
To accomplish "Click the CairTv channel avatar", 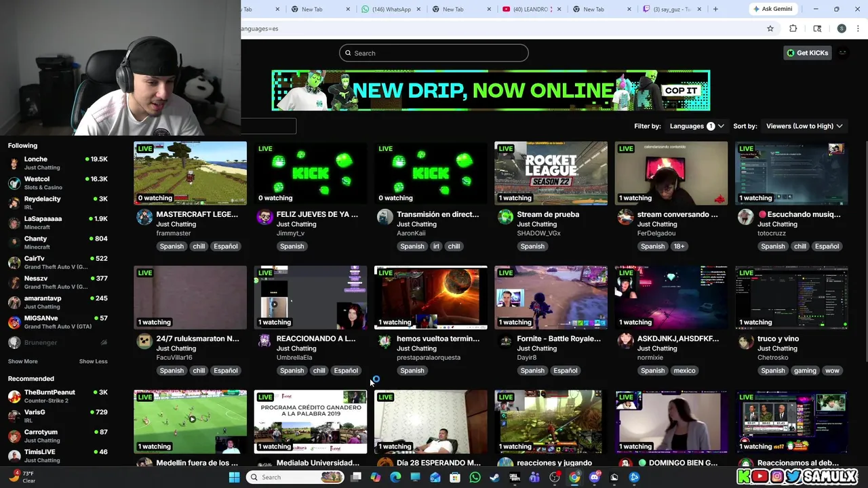I will point(14,262).
